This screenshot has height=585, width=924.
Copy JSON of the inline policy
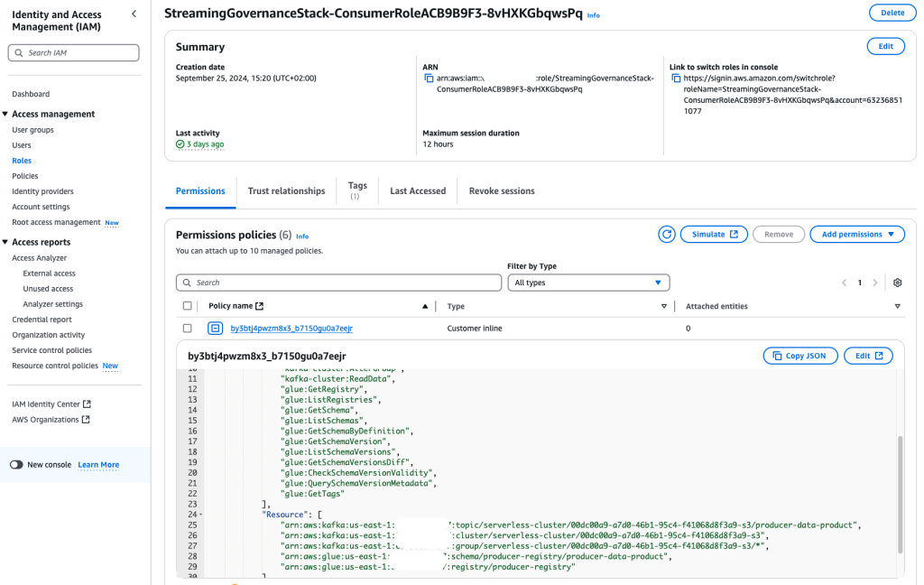point(800,356)
